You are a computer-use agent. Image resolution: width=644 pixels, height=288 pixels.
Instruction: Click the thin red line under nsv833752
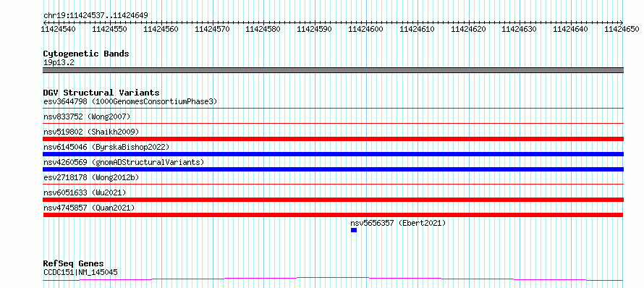click(x=333, y=123)
